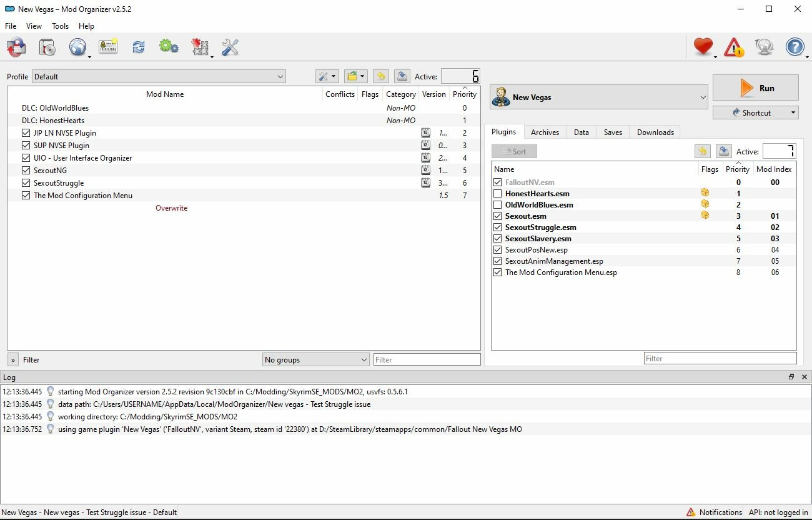The height and width of the screenshot is (520, 812).
Task: Open the warning triangle icon in toolbar
Action: pos(733,47)
